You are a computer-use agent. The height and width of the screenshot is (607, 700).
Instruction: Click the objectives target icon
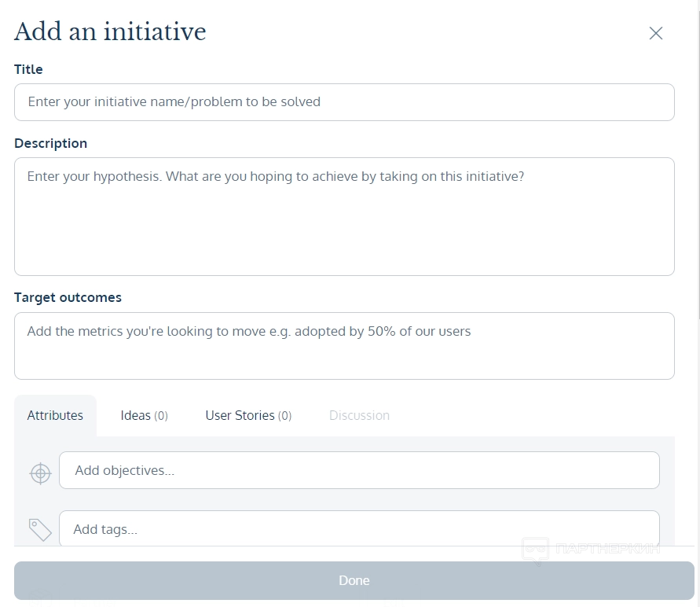40,473
